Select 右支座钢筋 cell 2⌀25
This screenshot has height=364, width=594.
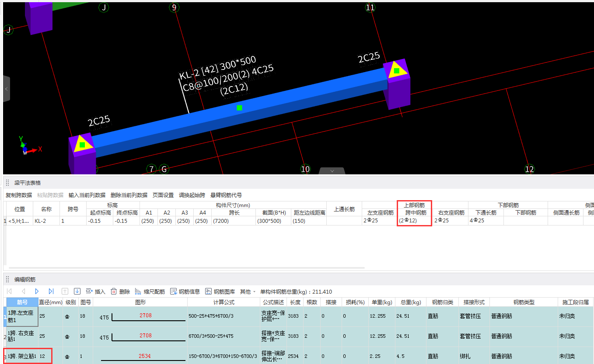coord(450,221)
